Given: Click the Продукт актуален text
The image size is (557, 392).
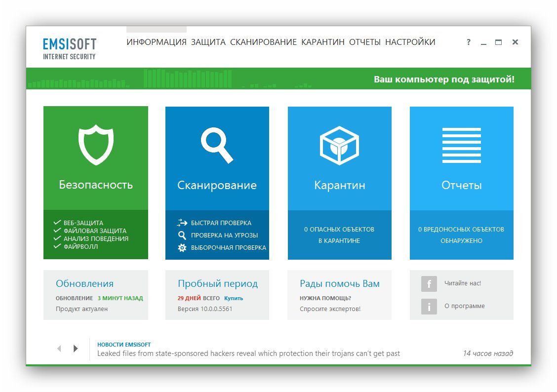Looking at the screenshot, I should pyautogui.click(x=81, y=309).
